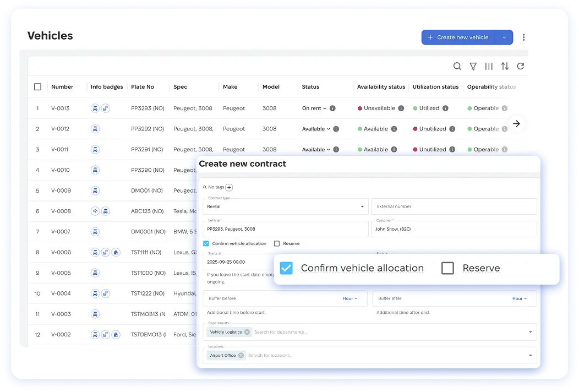
Task: Expand the arrow beside Create new vehicle
Action: pyautogui.click(x=504, y=37)
